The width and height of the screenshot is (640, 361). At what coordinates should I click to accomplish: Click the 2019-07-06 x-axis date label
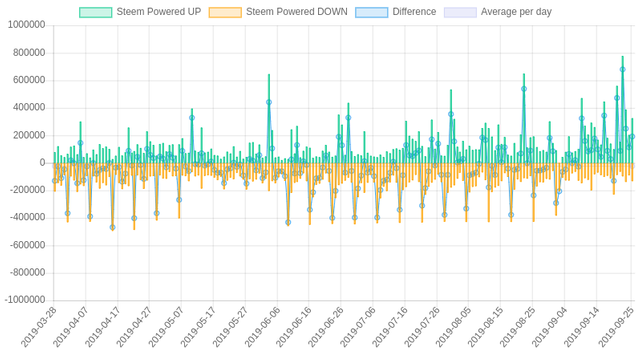click(357, 327)
